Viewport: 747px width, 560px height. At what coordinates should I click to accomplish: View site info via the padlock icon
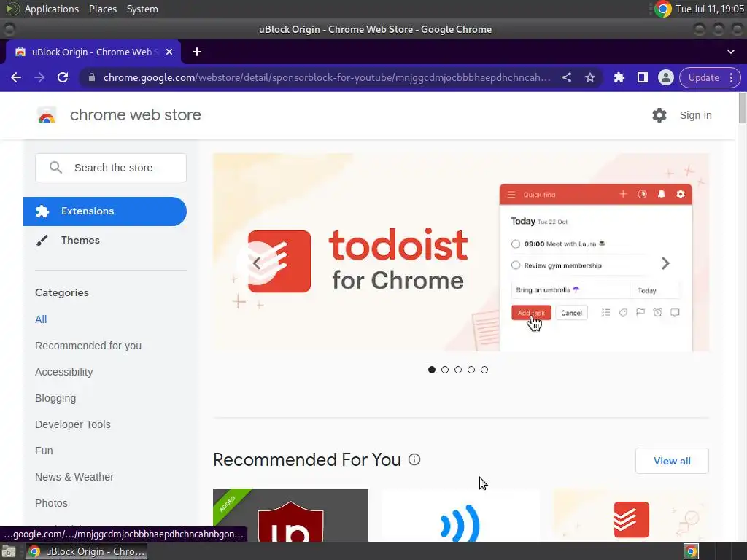(x=92, y=77)
